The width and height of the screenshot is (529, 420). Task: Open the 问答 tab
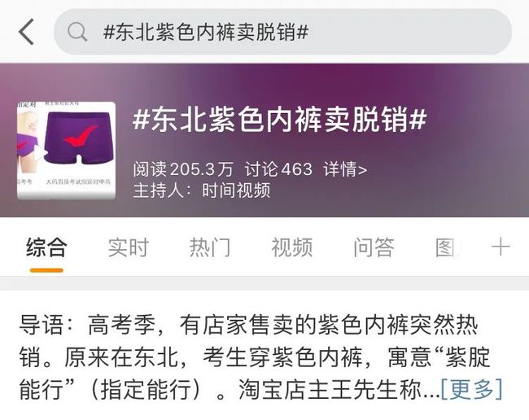click(374, 247)
